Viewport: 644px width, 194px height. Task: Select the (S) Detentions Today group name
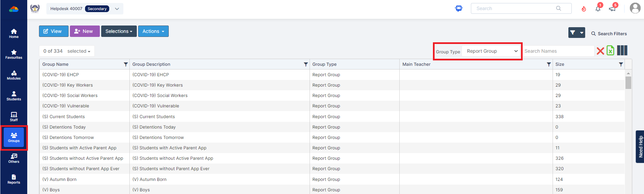[x=64, y=127]
